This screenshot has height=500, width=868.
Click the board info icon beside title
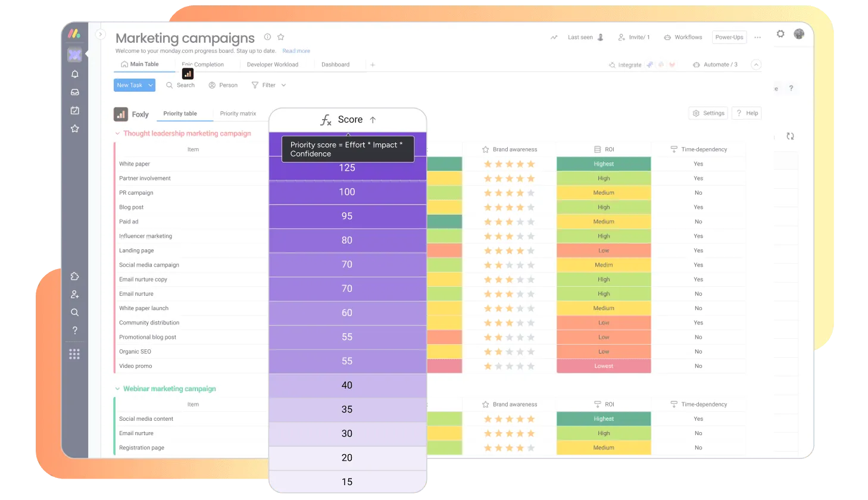(x=267, y=37)
